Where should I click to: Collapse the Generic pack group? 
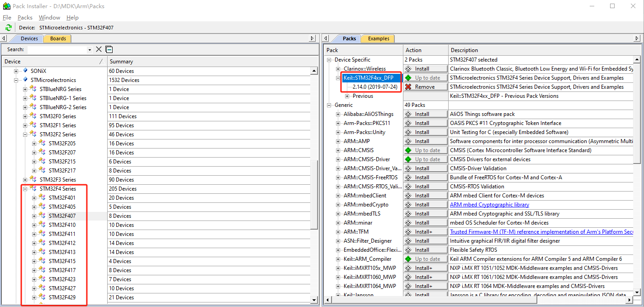pos(329,105)
